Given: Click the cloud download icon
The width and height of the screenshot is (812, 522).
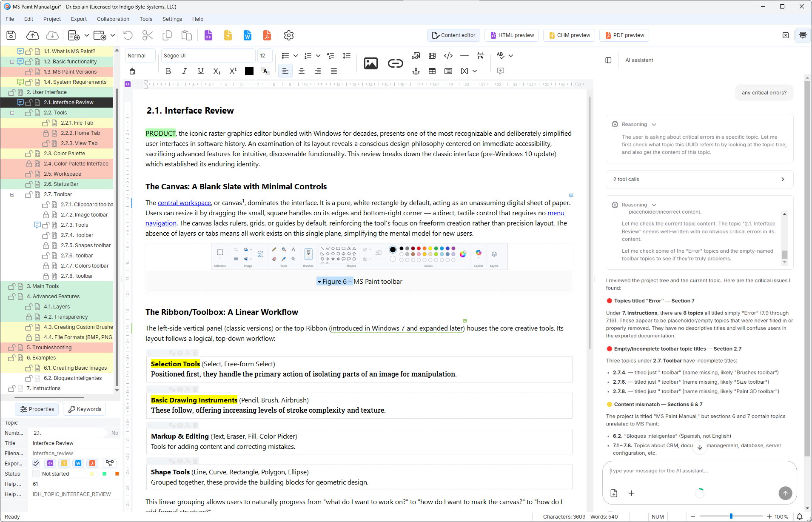Looking at the screenshot, I should pyautogui.click(x=52, y=35).
